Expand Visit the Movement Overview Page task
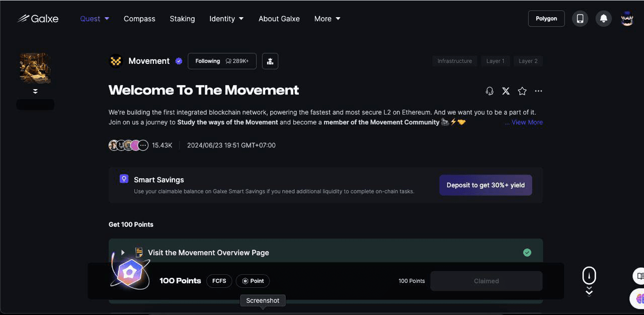The height and width of the screenshot is (315, 644). [x=123, y=253]
